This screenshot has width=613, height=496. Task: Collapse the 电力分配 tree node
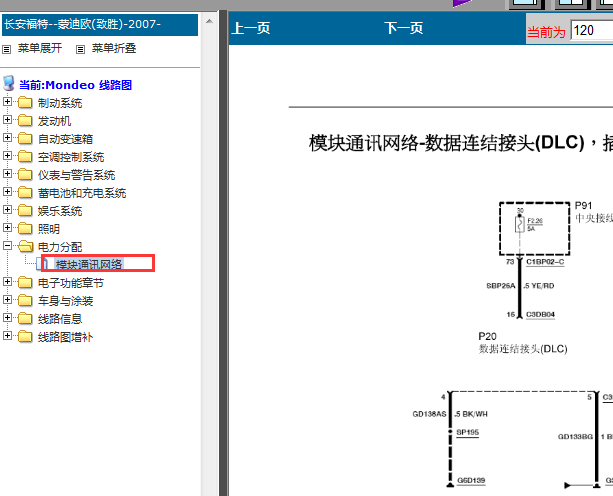coord(7,245)
